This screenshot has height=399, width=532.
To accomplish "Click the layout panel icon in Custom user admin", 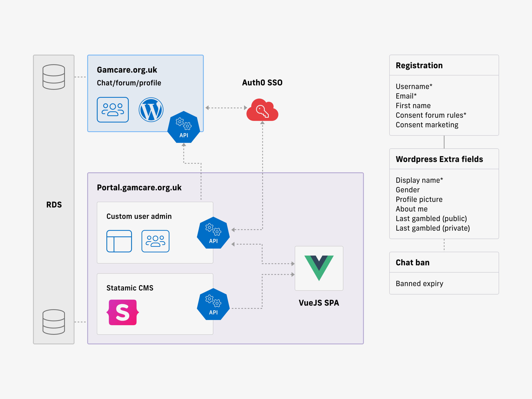I will pyautogui.click(x=119, y=241).
